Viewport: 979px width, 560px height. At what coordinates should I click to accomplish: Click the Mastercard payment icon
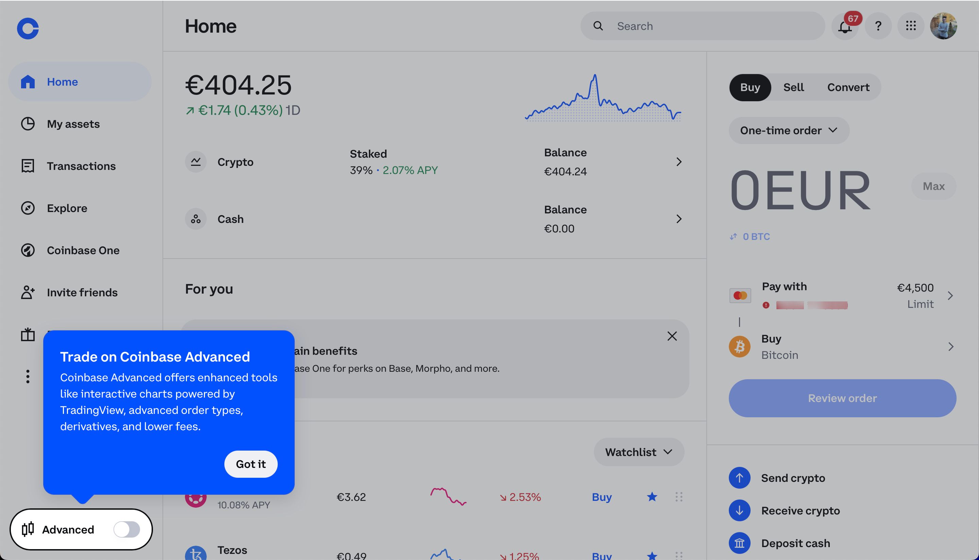pos(740,295)
